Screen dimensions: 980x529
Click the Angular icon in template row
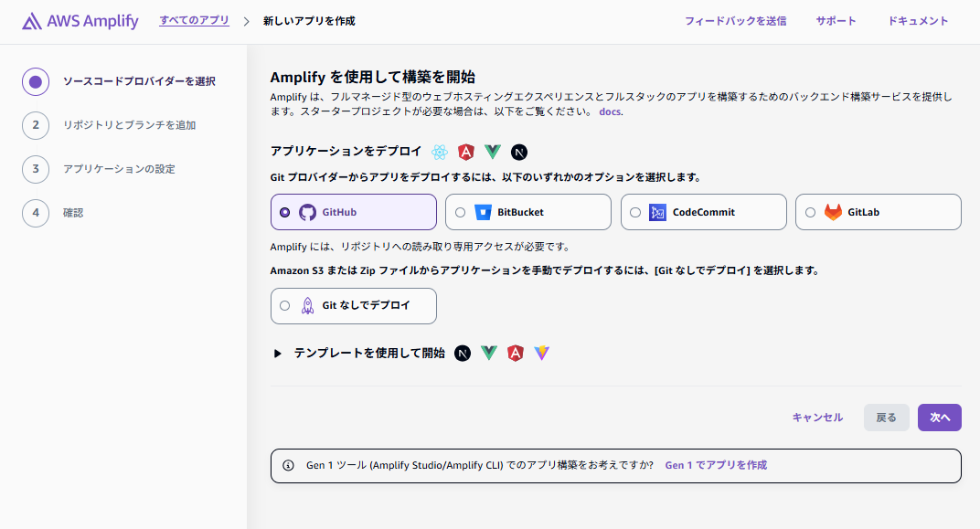click(515, 353)
